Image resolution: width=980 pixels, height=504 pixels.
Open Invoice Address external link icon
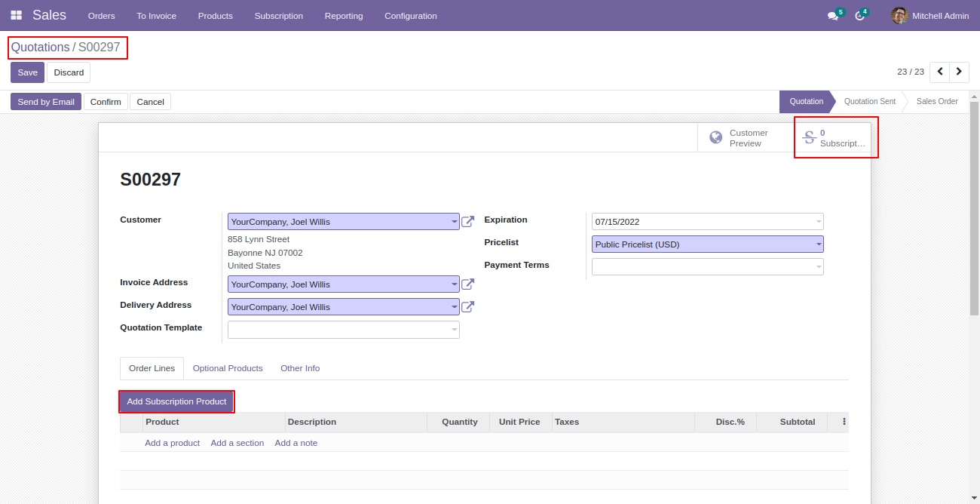(467, 284)
